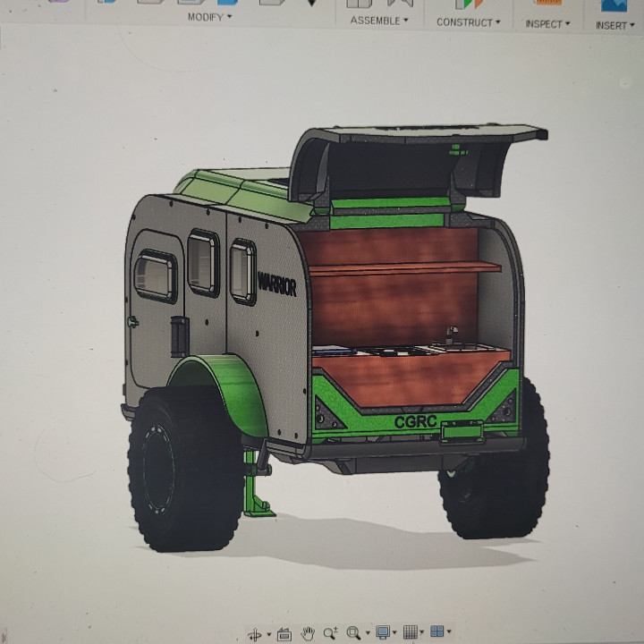Expand the Viewports dropdown arrow
The image size is (644, 644).
click(x=448, y=631)
